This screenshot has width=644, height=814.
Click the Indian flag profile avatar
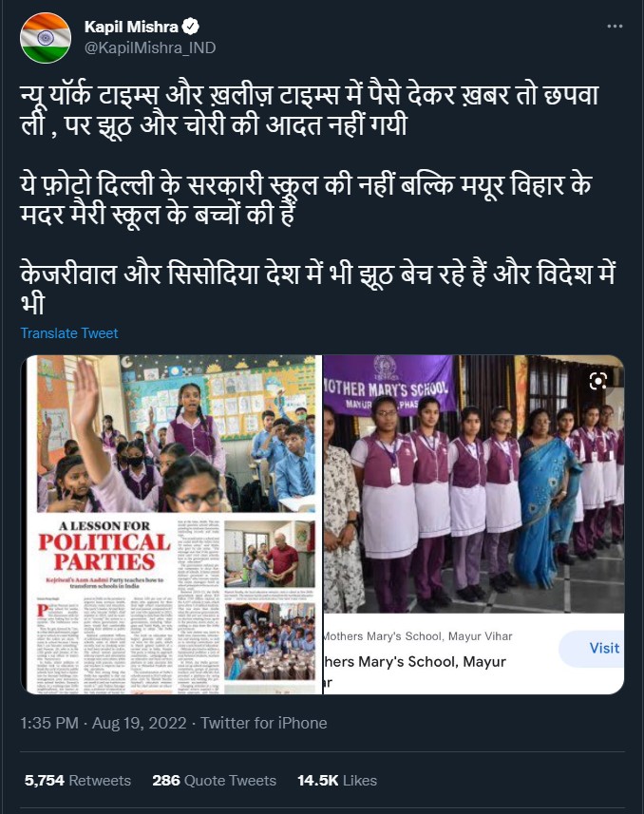[x=46, y=38]
